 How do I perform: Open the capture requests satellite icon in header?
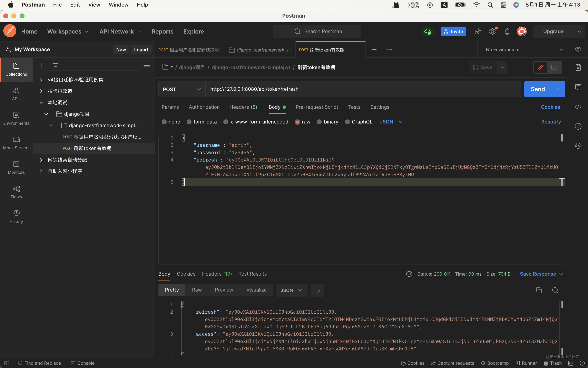tap(478, 31)
